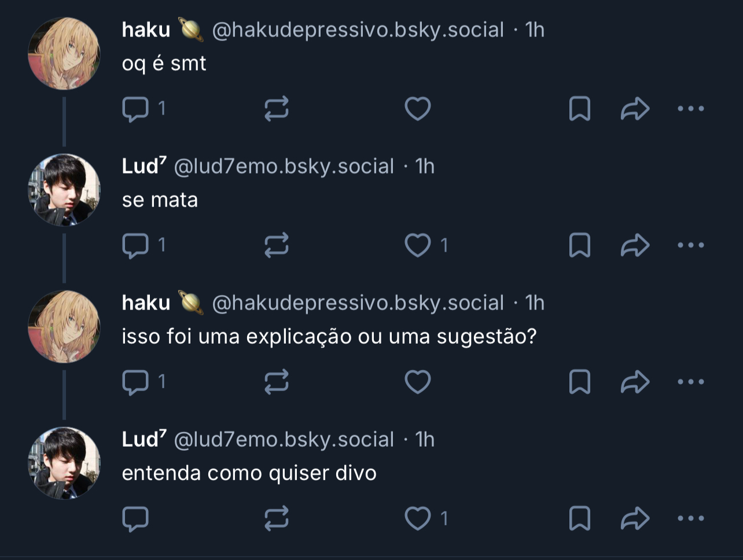Open more options on "oq é smt" post
The image size is (743, 560).
(690, 109)
